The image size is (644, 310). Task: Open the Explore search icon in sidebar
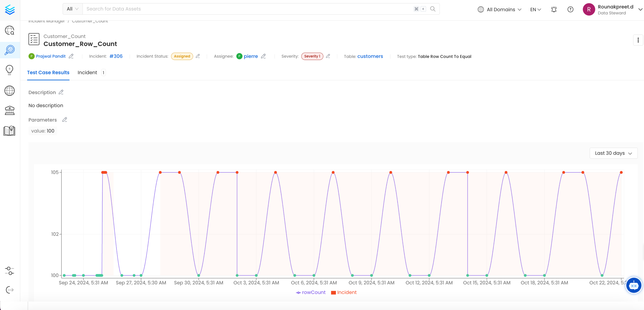(10, 31)
